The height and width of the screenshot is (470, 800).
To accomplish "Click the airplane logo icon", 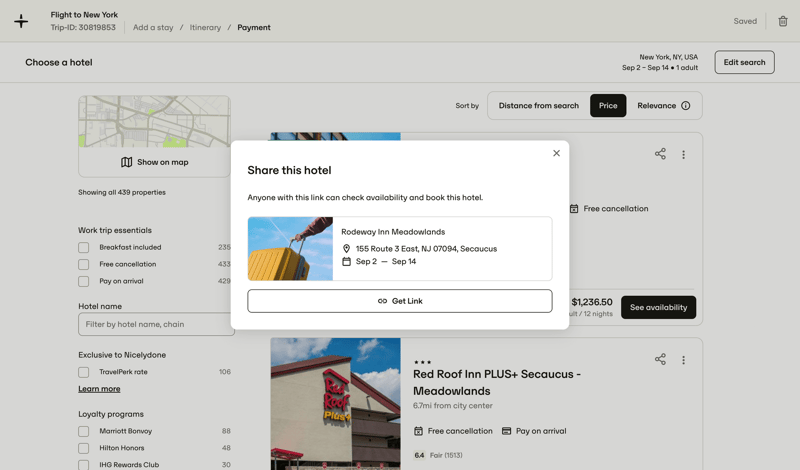I will tap(21, 21).
